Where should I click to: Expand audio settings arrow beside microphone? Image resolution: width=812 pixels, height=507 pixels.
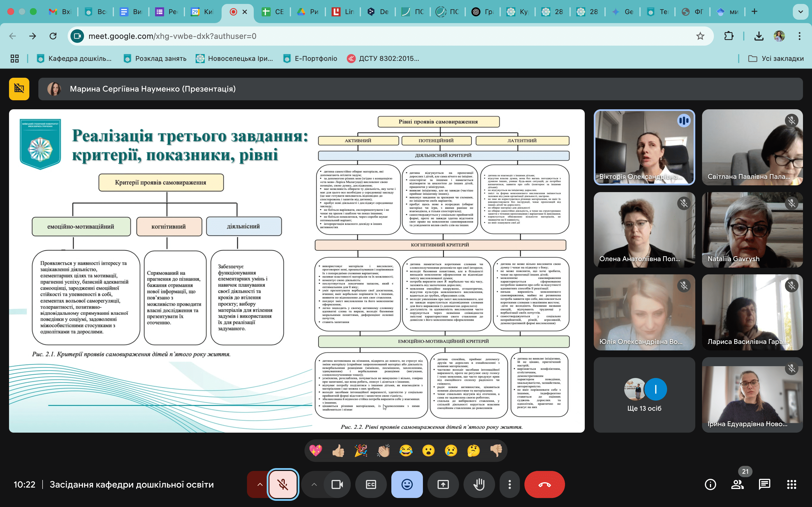(x=260, y=484)
